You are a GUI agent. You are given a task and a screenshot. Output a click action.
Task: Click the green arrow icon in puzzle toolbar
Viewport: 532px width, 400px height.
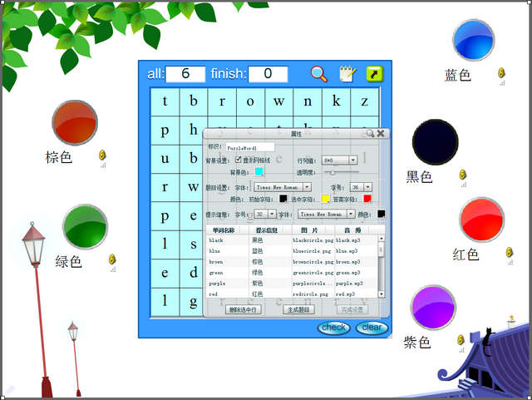click(375, 74)
